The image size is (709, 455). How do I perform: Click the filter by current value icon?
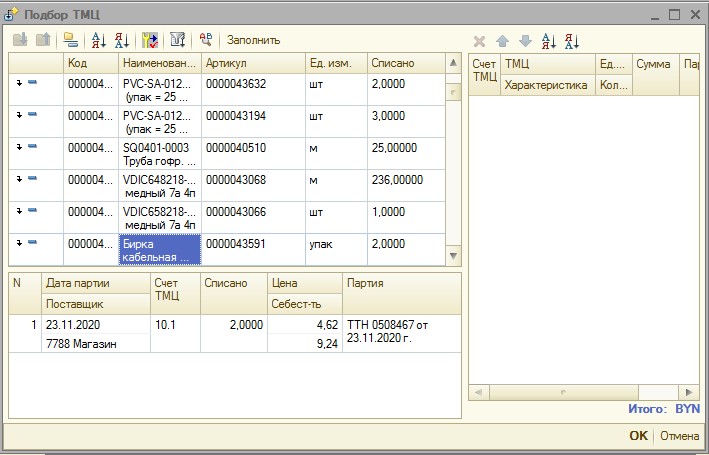coord(151,40)
